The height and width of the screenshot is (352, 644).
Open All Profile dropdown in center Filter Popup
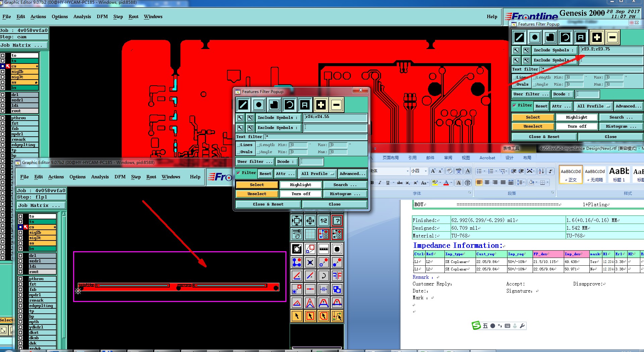click(x=317, y=174)
